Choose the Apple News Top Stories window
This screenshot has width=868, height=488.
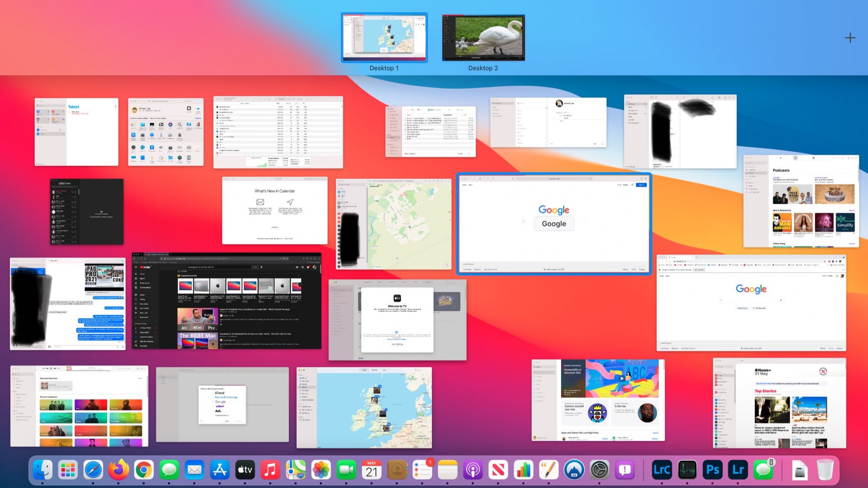[x=779, y=403]
